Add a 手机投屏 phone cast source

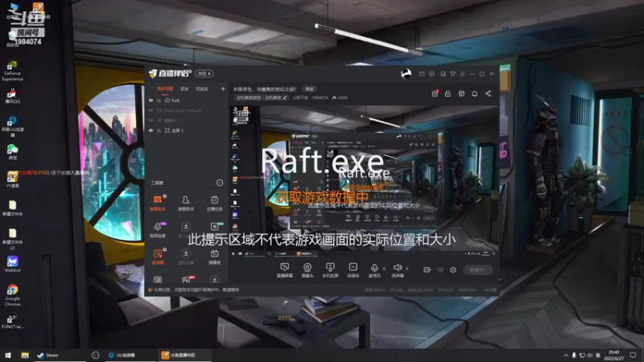pos(330,270)
